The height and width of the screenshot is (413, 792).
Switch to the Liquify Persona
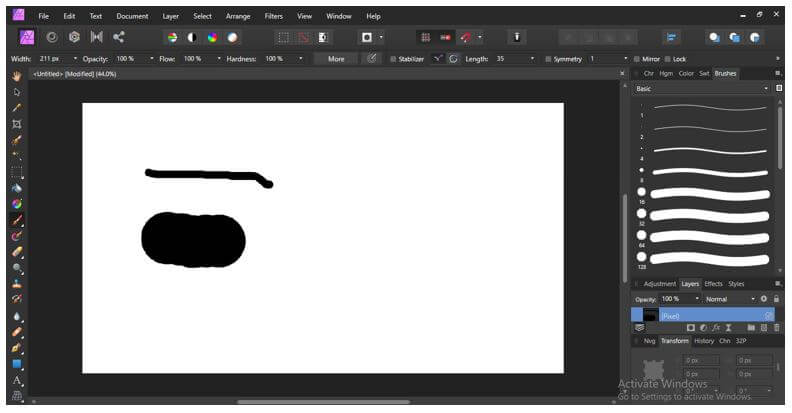tap(52, 37)
